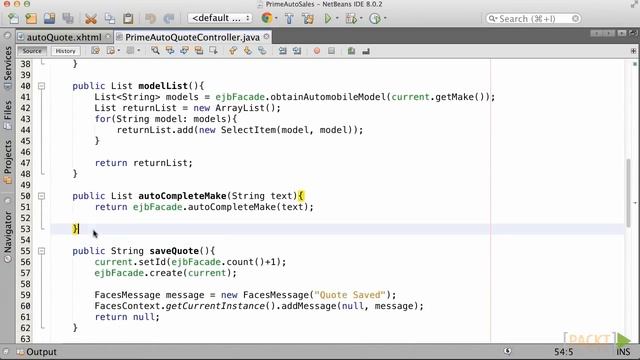This screenshot has width=640, height=360.
Task: Click the Profile Project icon
Action: (x=375, y=18)
